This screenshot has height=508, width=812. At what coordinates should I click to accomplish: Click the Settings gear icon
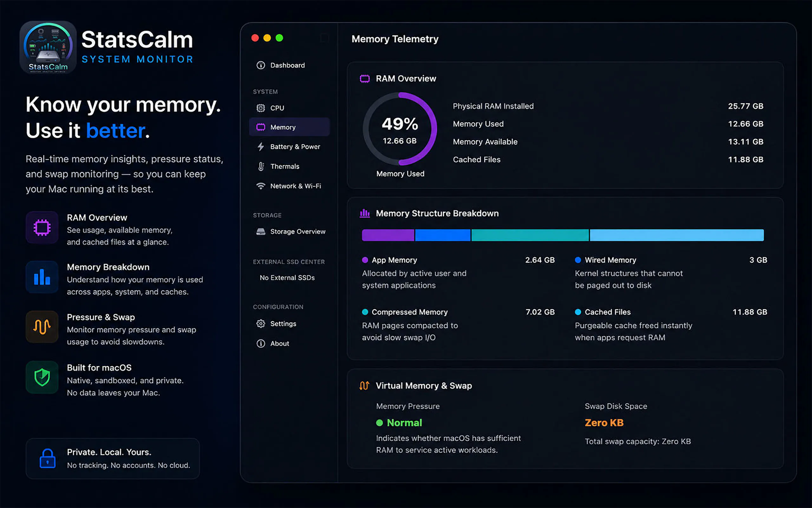tap(261, 324)
